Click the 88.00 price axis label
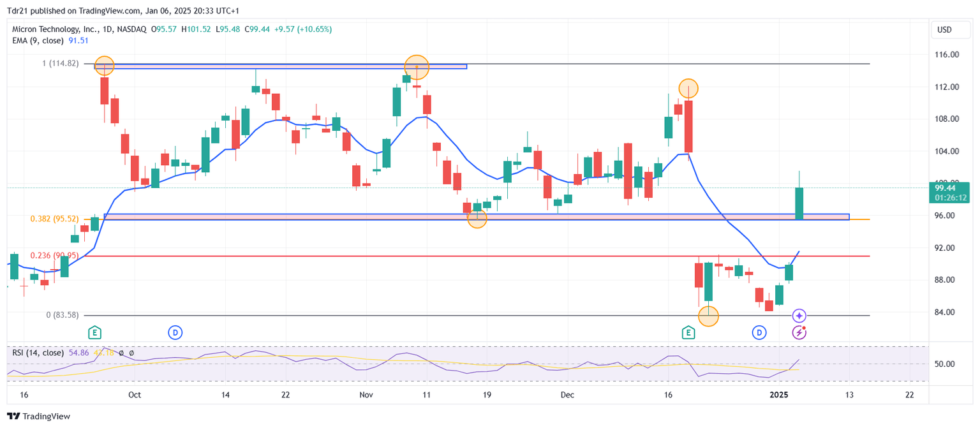The height and width of the screenshot is (428, 980). coord(946,280)
